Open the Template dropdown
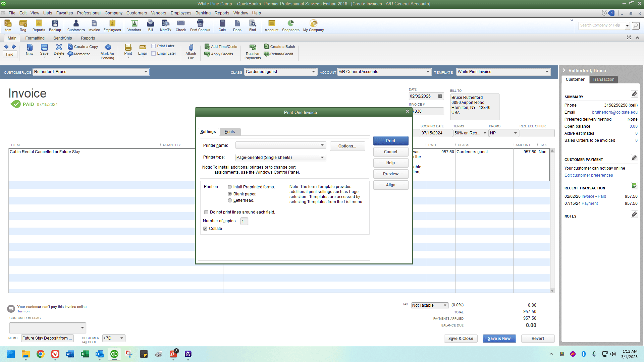Viewport: 644px width, 362px height. click(x=547, y=72)
